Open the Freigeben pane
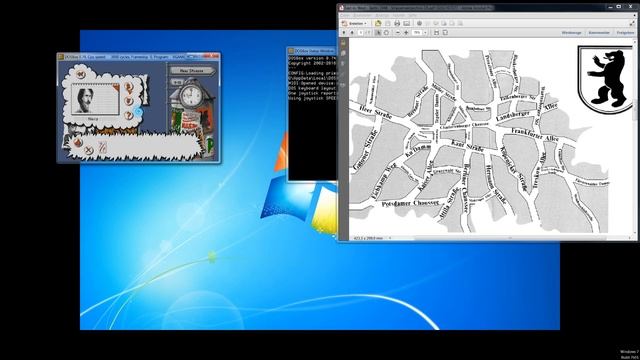The image size is (640, 360). (625, 33)
